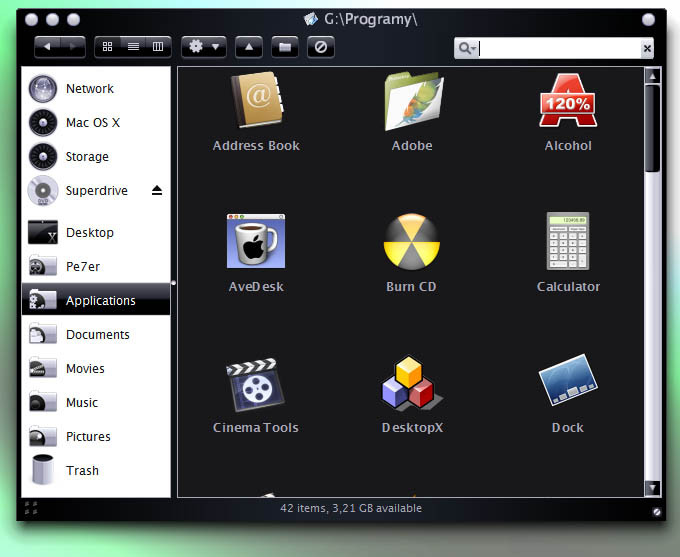Clear the search field with X
Screen dimensions: 680x557
647,48
